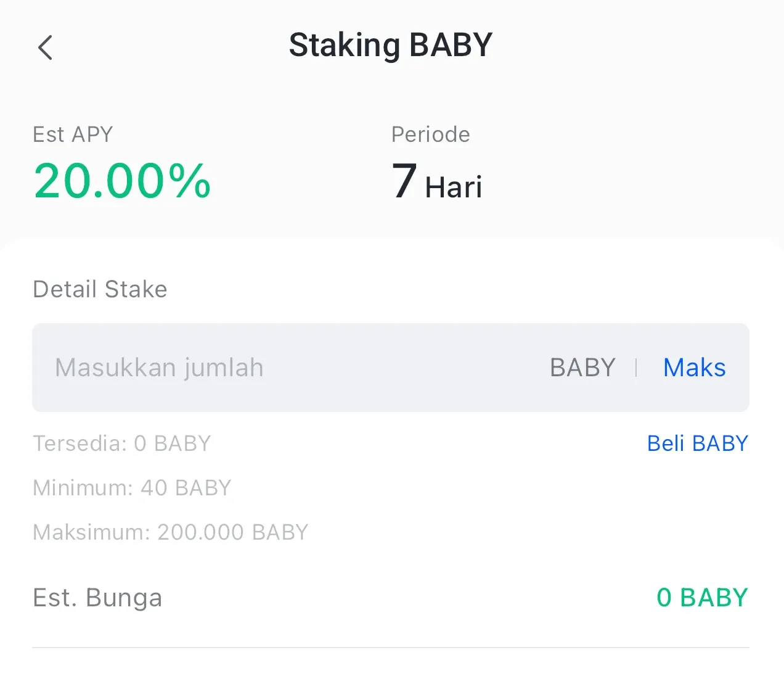This screenshot has width=784, height=676.
Task: Click the Staking BABY page title
Action: point(390,44)
